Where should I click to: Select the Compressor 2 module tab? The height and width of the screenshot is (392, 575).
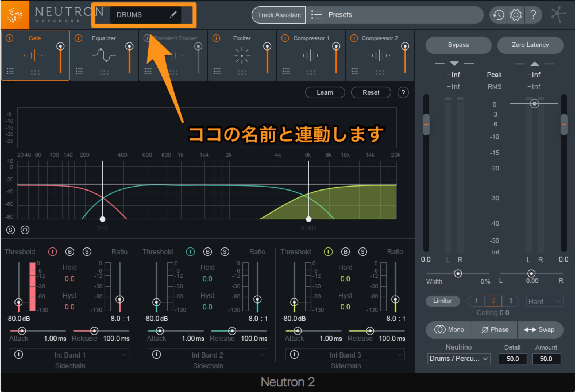coord(380,55)
